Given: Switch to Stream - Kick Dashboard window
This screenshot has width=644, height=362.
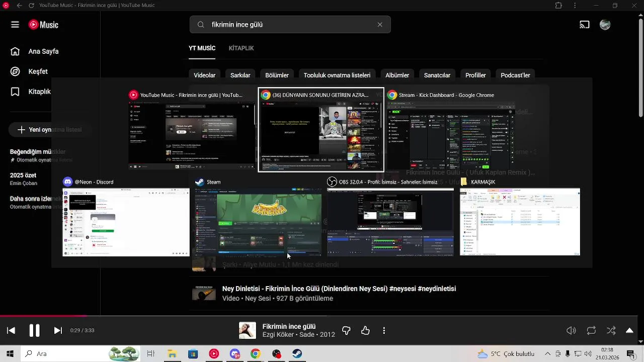Looking at the screenshot, I should [x=451, y=136].
